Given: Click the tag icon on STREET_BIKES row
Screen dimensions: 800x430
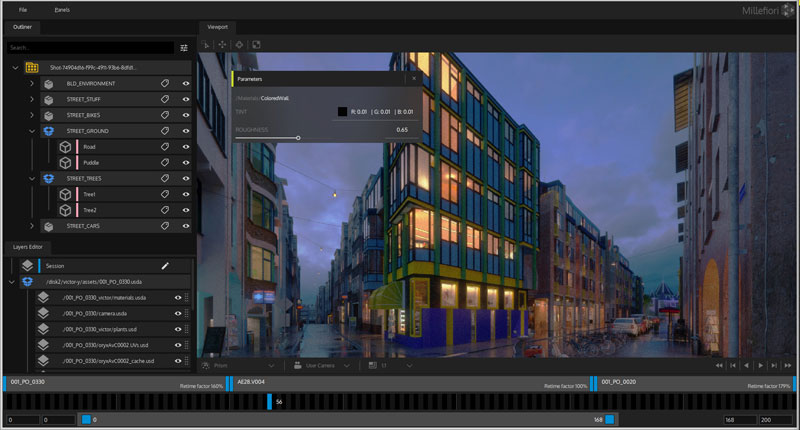Looking at the screenshot, I should pyautogui.click(x=167, y=115).
